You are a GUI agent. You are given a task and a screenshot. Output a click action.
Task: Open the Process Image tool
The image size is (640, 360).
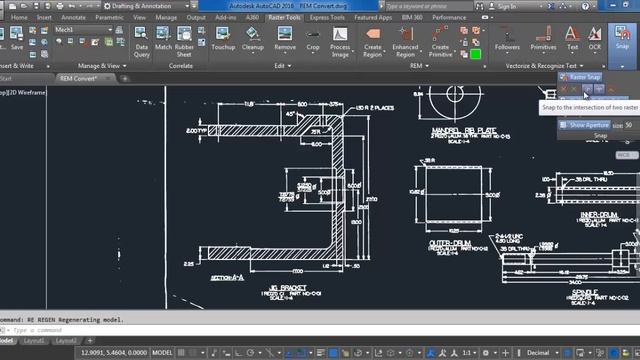click(340, 42)
